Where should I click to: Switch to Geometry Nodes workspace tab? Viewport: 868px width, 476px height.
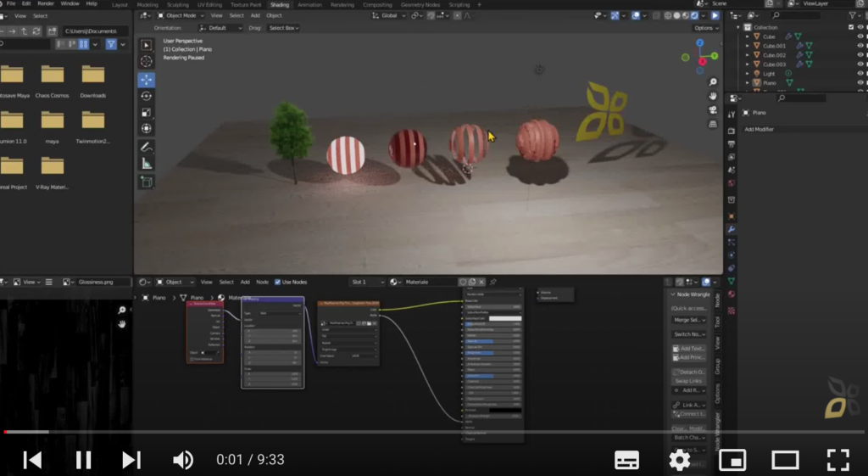tap(420, 4)
